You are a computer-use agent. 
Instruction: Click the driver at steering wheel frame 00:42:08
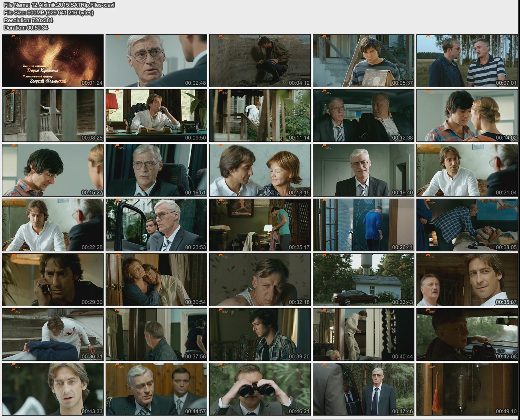point(467,334)
